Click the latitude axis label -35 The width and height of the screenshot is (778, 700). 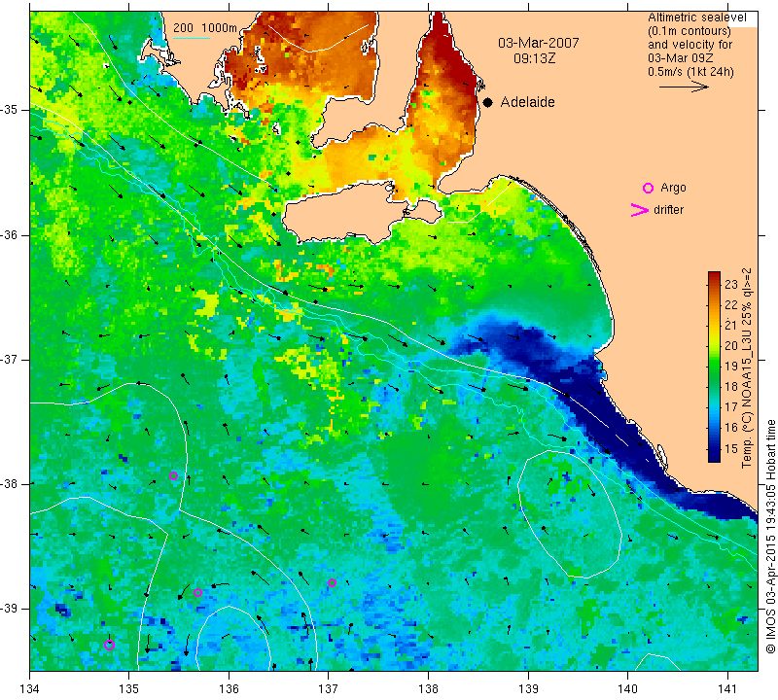10,110
